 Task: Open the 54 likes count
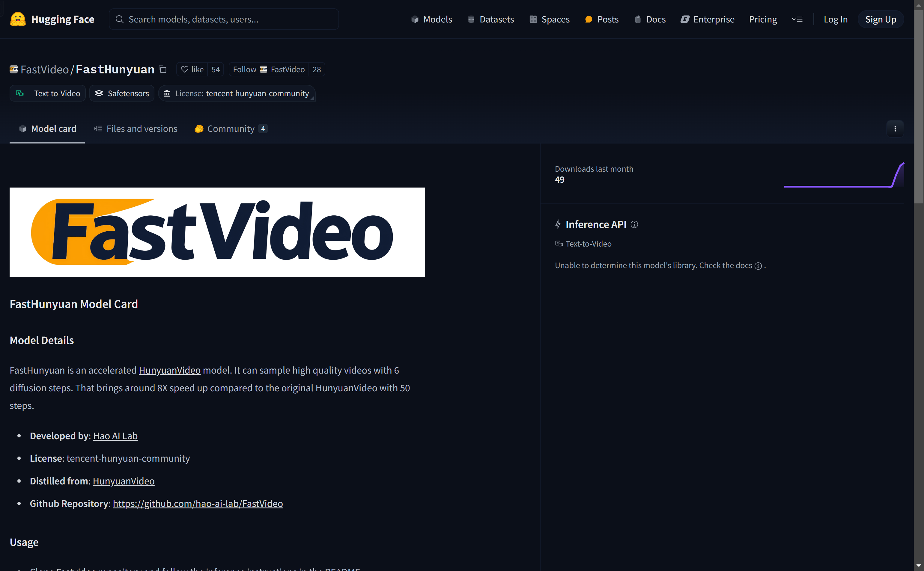216,70
